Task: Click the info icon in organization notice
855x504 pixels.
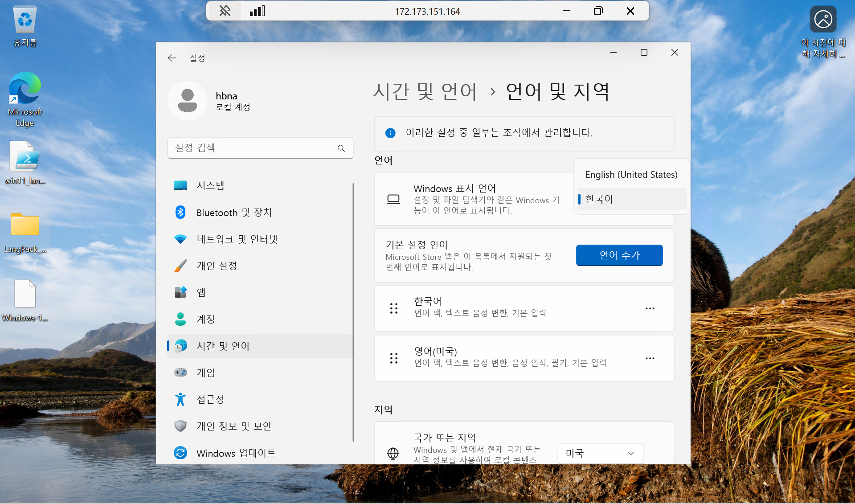Action: coord(390,133)
